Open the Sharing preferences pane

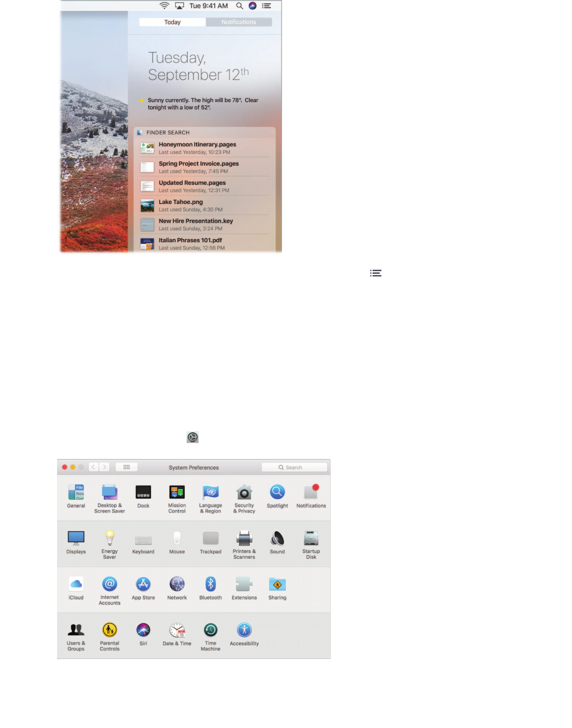point(278,588)
